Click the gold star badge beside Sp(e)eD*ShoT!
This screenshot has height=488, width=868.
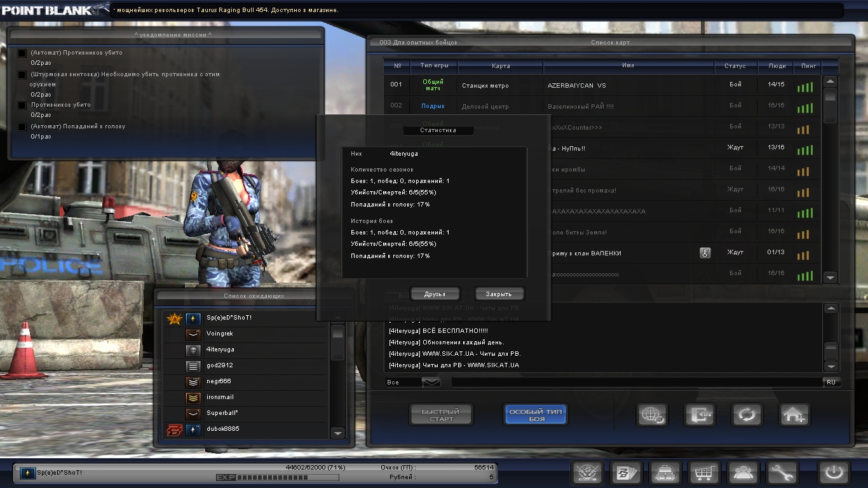tap(174, 318)
